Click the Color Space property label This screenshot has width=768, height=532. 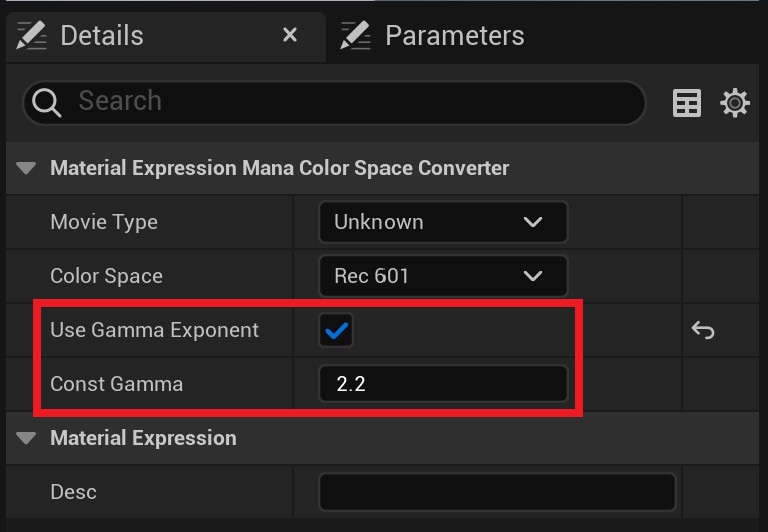(106, 276)
